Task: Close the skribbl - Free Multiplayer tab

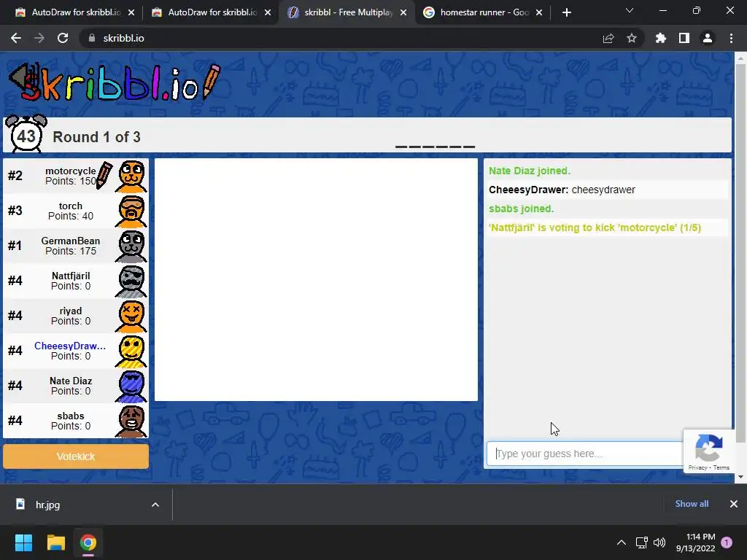Action: click(x=403, y=12)
